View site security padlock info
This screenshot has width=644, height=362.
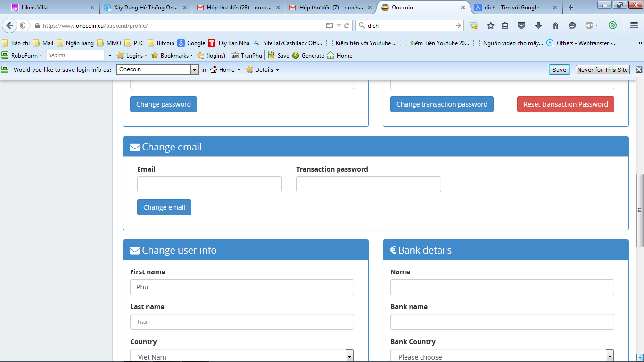click(36, 25)
